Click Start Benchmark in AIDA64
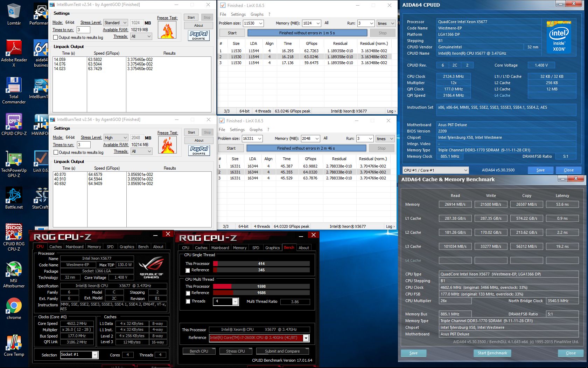The height and width of the screenshot is (368, 588). coord(492,353)
